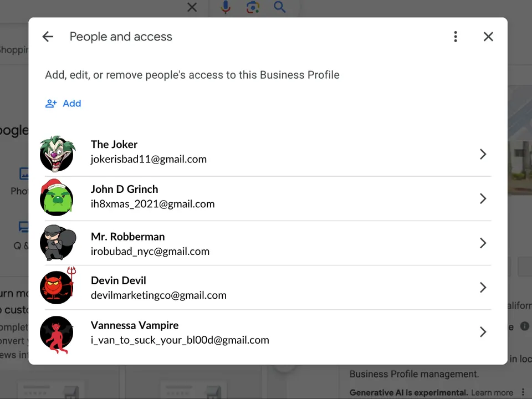Click the Add link text
The image size is (532, 399).
pyautogui.click(x=72, y=104)
